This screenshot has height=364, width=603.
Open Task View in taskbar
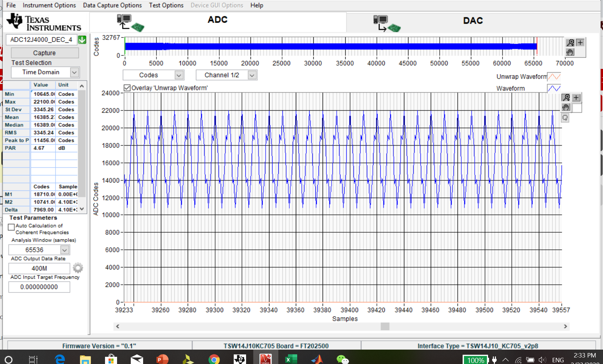(x=33, y=359)
